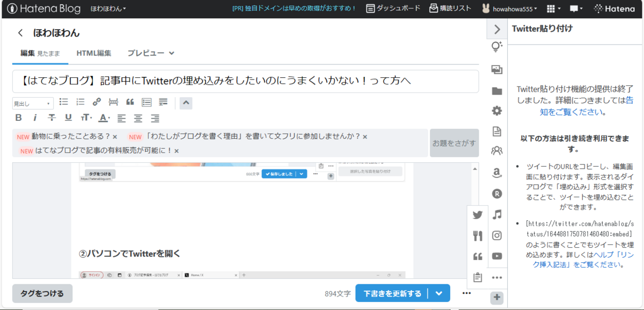This screenshot has width=644, height=310.
Task: Open YouTube insert panel
Action: click(497, 256)
